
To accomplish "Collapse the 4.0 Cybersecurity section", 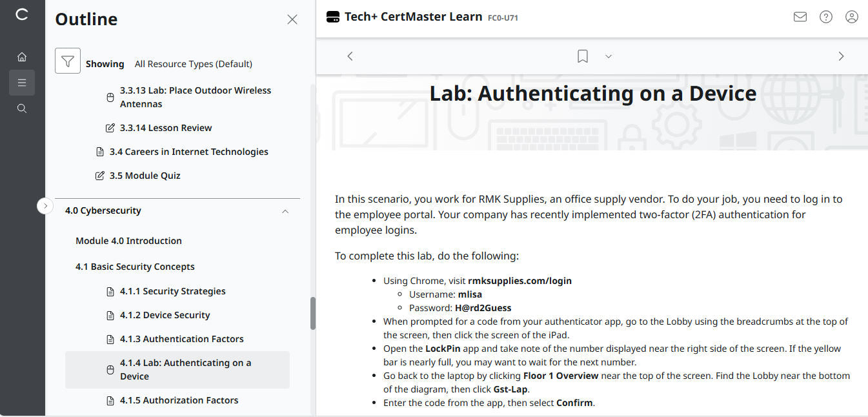I will (285, 211).
